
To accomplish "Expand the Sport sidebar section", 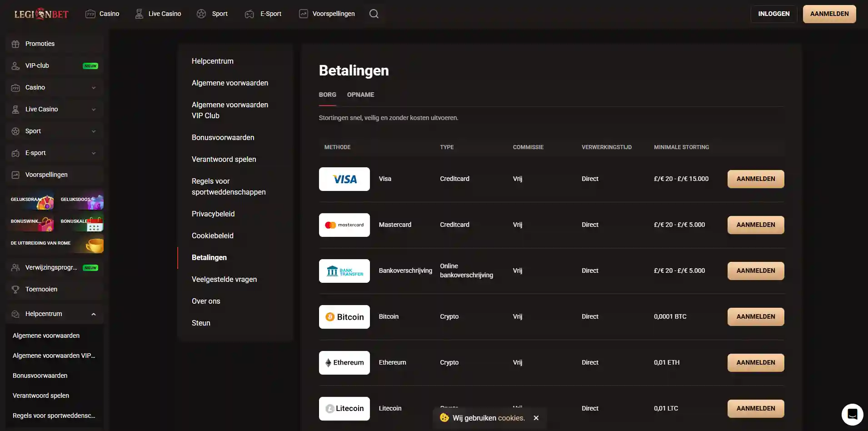I will [x=94, y=131].
